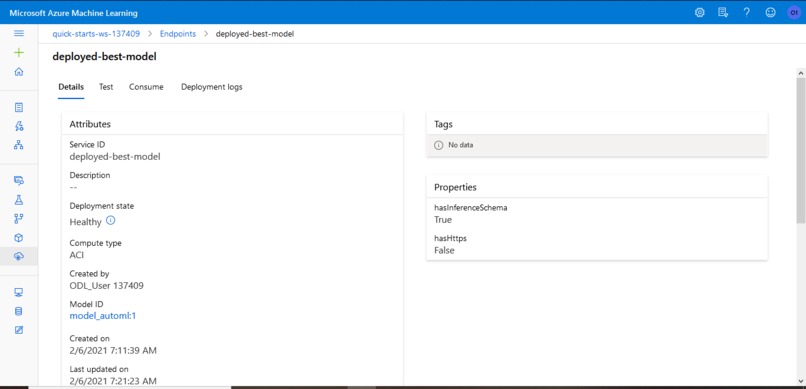Go to quick-starts-ws-137409 breadcrumb

pyautogui.click(x=96, y=34)
